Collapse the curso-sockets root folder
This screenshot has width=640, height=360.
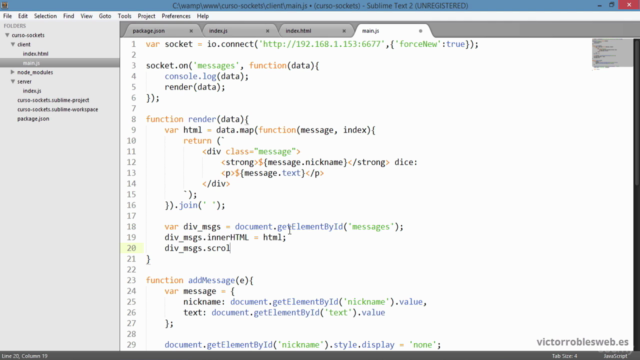(7, 35)
